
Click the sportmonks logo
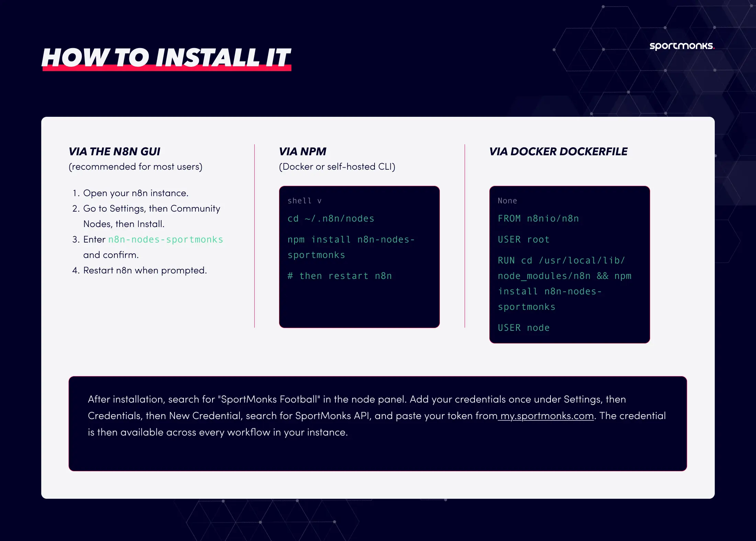click(682, 46)
